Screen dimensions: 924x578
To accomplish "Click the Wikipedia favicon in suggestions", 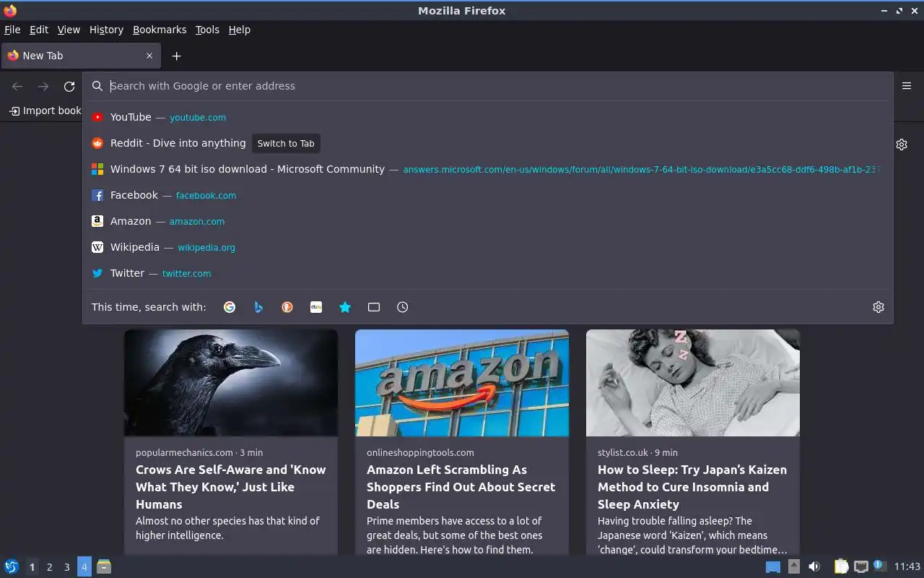I will pos(97,247).
